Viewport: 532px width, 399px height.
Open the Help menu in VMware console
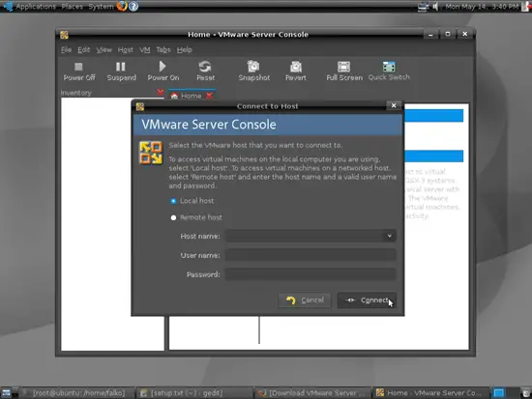point(184,50)
